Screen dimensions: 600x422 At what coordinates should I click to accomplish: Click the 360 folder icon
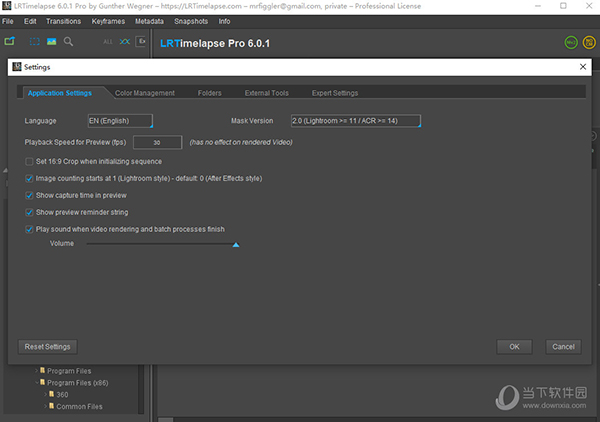point(52,394)
